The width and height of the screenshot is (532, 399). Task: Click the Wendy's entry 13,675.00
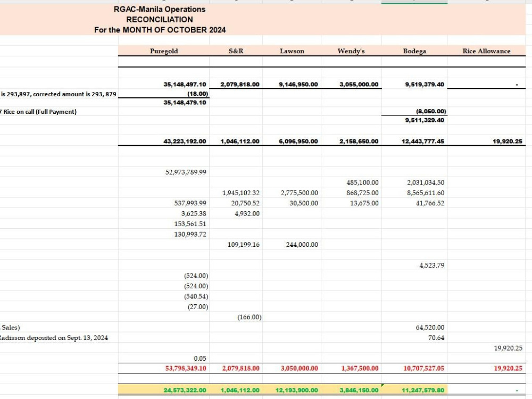364,203
